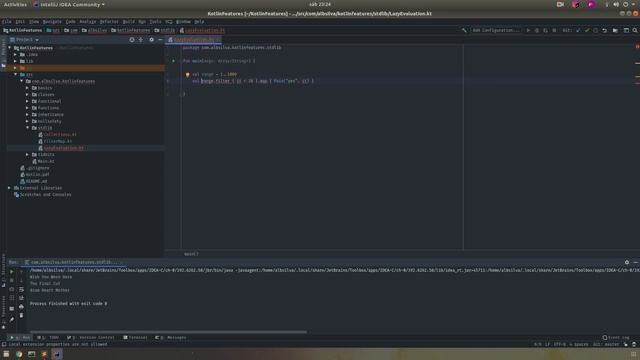Viewport: 640px width, 360px height.
Task: Rerun program with green arrow in Run panel
Action: point(11,271)
